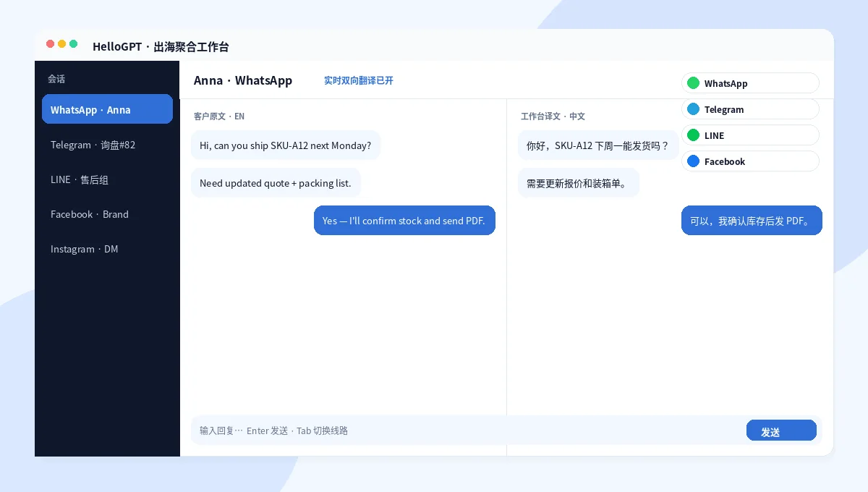Click the green maximize window dot

(x=73, y=44)
